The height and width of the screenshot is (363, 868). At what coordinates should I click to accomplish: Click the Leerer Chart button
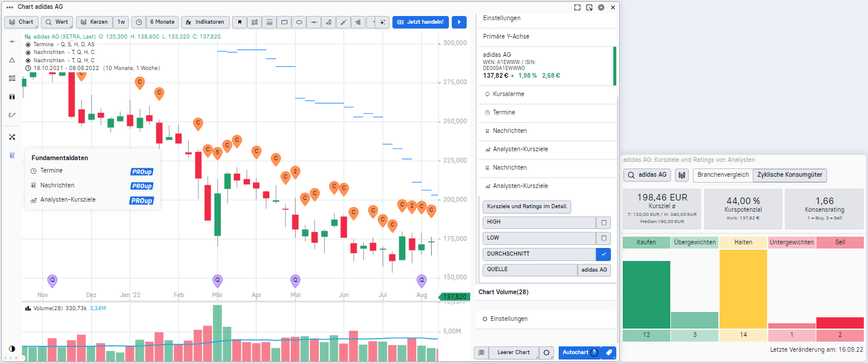click(x=514, y=352)
